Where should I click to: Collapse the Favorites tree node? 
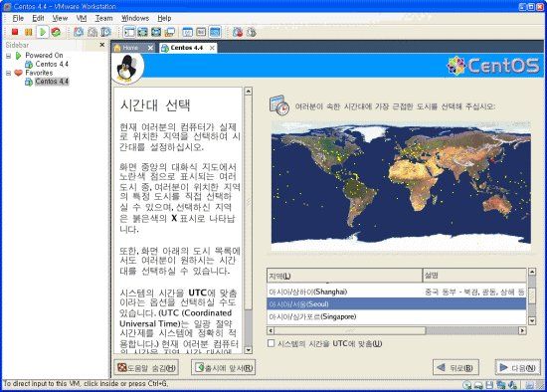point(8,73)
